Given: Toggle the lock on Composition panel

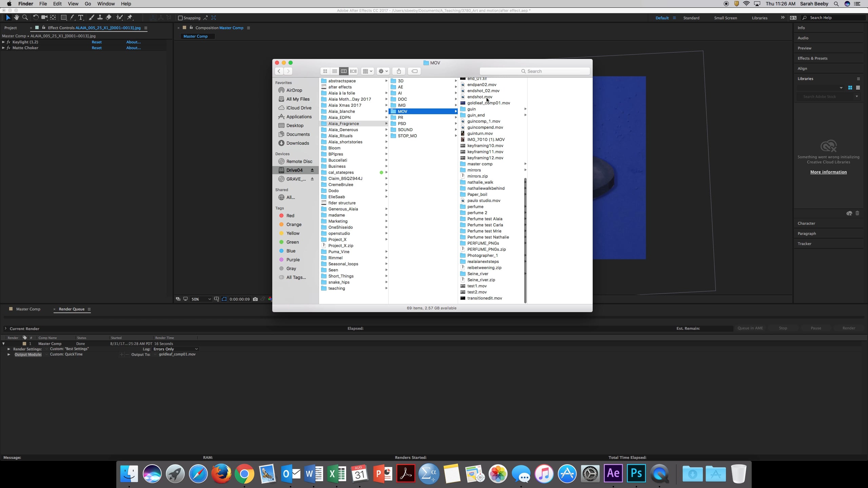Looking at the screenshot, I should 191,28.
